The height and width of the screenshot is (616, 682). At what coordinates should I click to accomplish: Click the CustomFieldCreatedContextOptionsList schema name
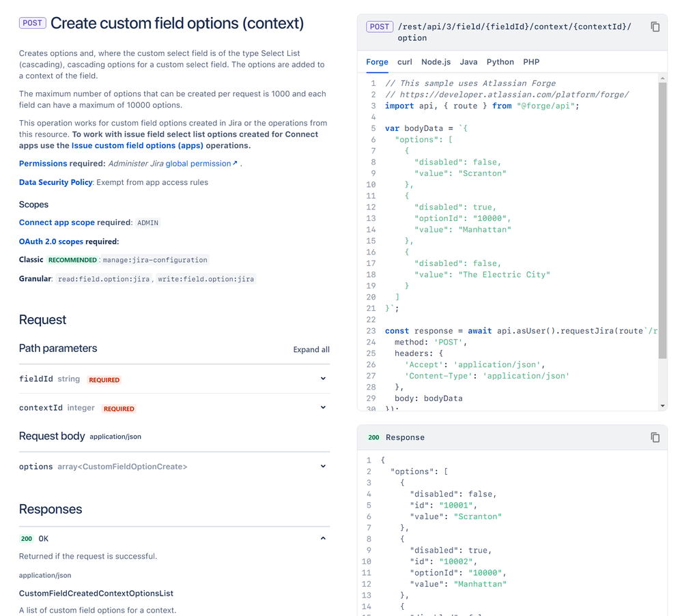(x=96, y=593)
